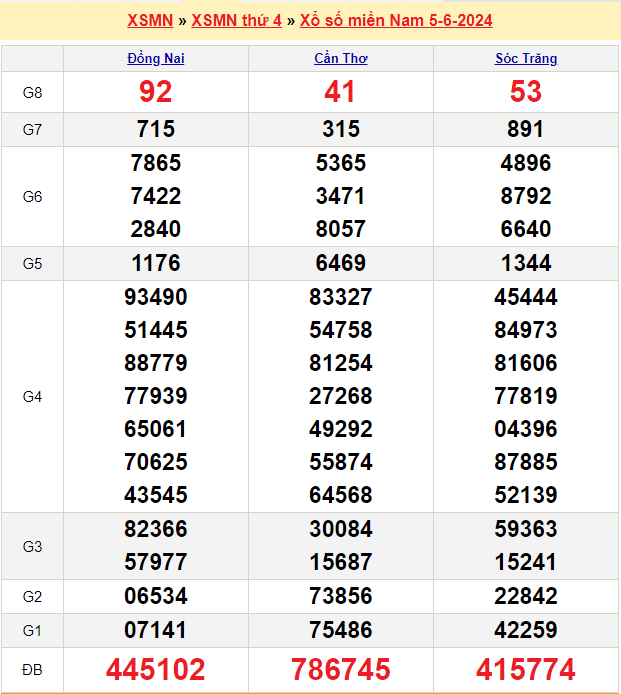Select Đồng Nai special prize 445102

[156, 669]
